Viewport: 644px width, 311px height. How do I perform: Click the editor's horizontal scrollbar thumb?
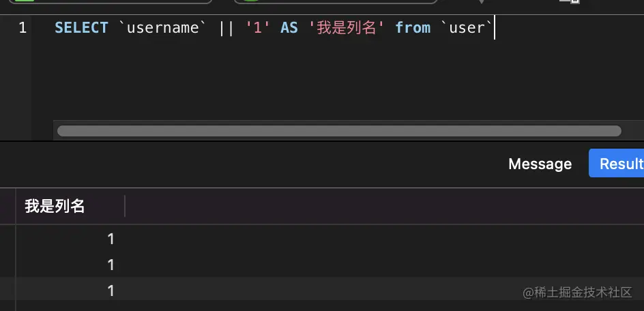click(338, 131)
